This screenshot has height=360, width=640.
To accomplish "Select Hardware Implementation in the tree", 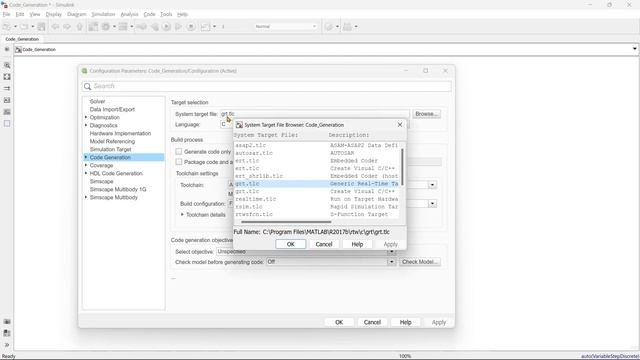I will [x=120, y=133].
